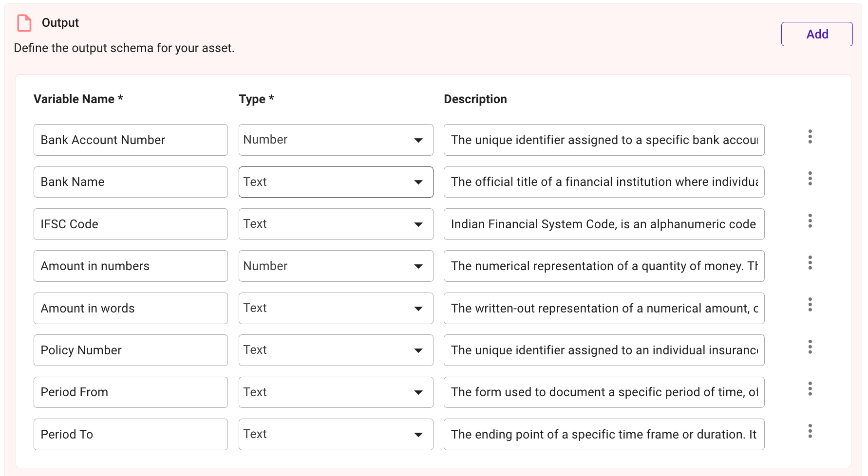The width and height of the screenshot is (868, 476).
Task: Open Type dropdown for Amount in words
Action: tap(336, 308)
